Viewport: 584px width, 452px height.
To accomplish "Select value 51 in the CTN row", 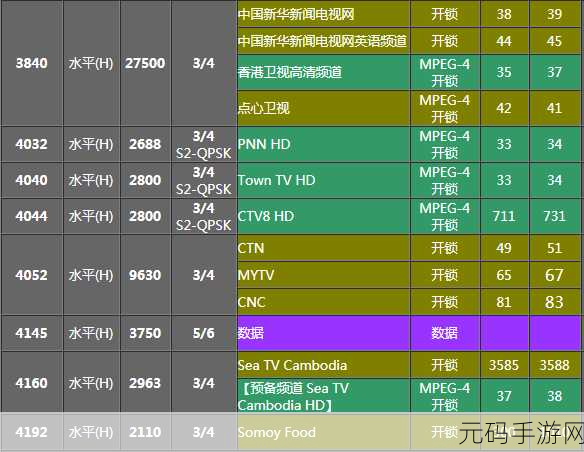I will (554, 248).
